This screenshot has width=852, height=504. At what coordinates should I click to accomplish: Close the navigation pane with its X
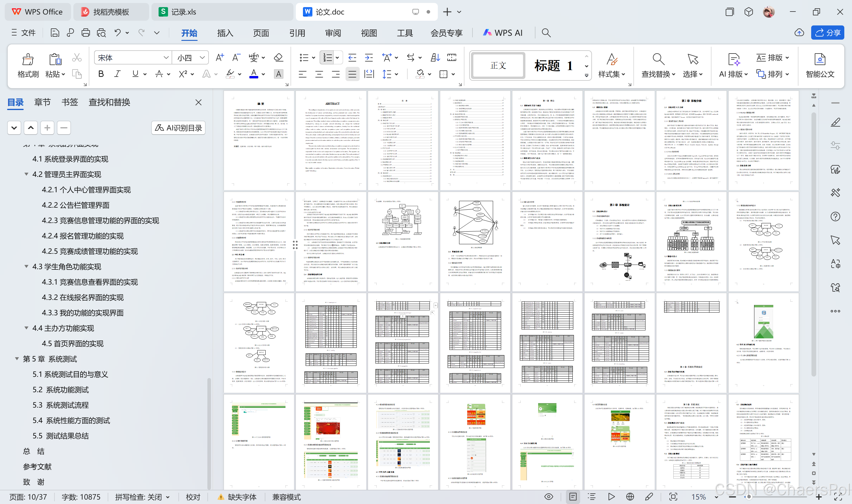point(199,102)
